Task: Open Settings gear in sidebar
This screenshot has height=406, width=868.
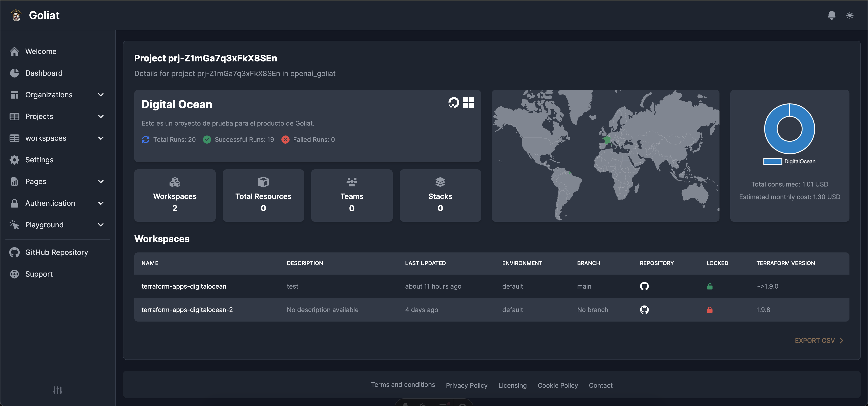Action: click(x=14, y=160)
